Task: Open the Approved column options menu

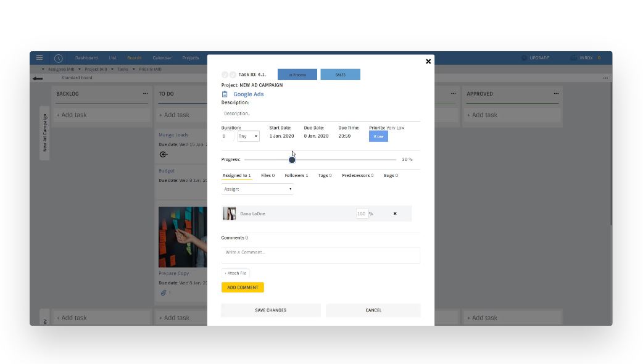Action: tap(556, 93)
